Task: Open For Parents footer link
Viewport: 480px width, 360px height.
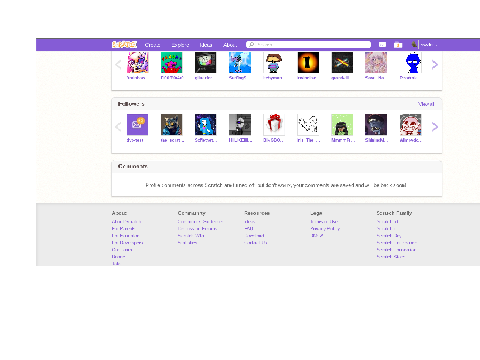Action: pos(123,229)
